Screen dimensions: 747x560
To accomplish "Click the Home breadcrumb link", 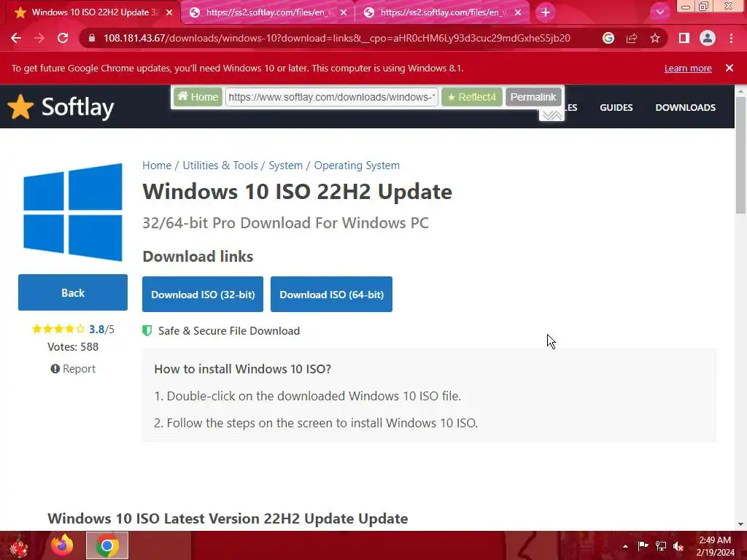I will pos(157,166).
